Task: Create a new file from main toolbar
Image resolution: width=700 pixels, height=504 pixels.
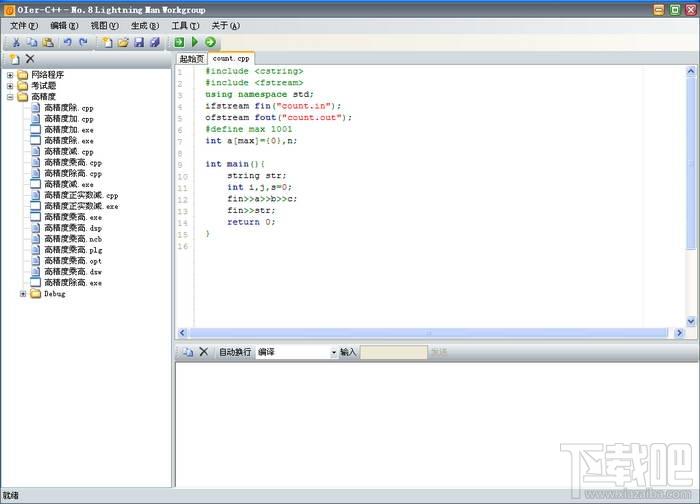Action: pyautogui.click(x=107, y=42)
